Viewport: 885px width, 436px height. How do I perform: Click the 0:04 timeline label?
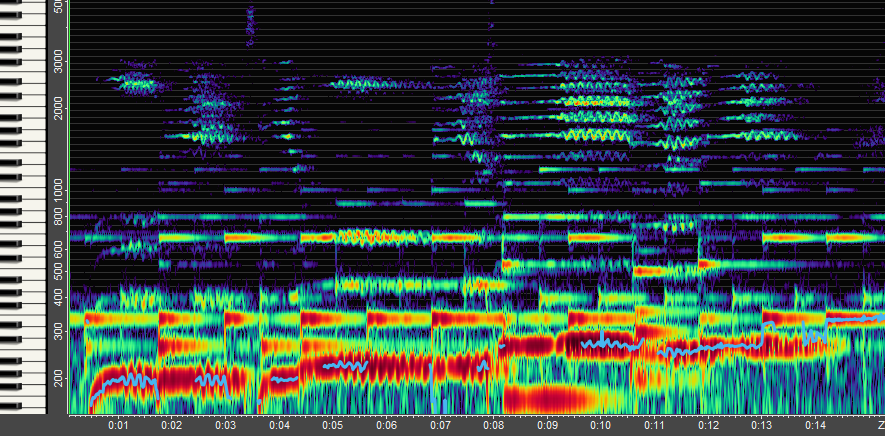click(x=279, y=425)
